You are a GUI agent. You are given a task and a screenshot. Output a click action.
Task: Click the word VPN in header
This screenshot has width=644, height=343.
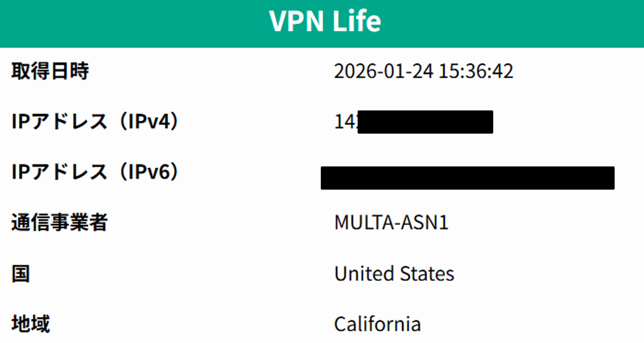tap(296, 21)
